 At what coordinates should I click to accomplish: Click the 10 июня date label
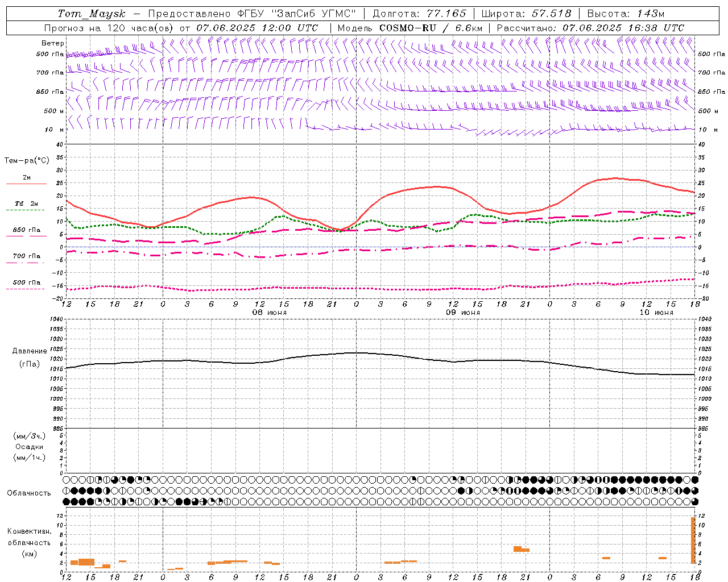pos(656,313)
